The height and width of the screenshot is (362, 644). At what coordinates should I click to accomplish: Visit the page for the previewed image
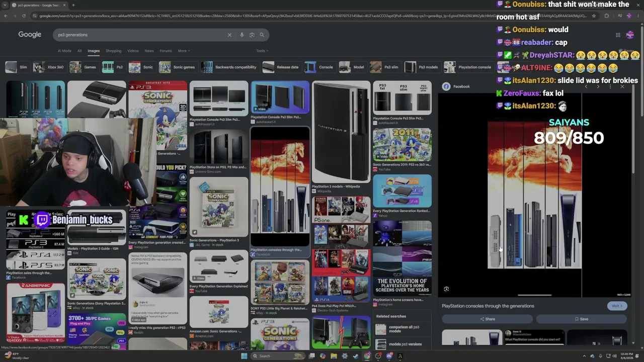tap(617, 306)
